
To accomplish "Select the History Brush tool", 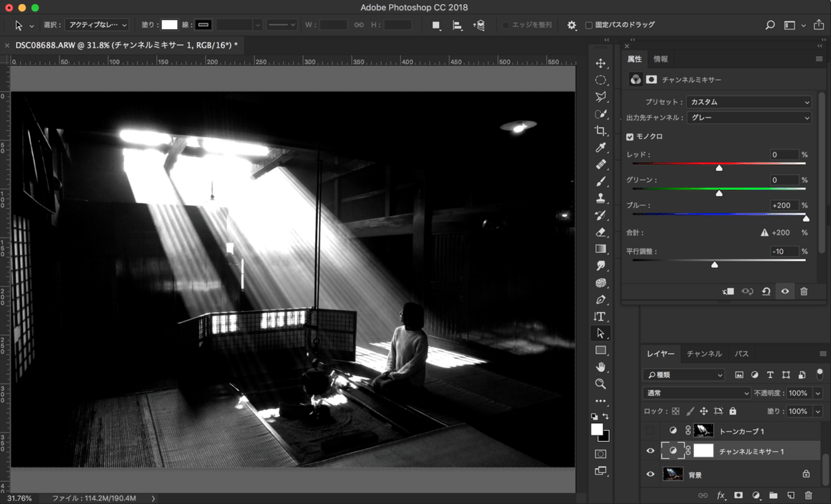I will click(x=600, y=215).
